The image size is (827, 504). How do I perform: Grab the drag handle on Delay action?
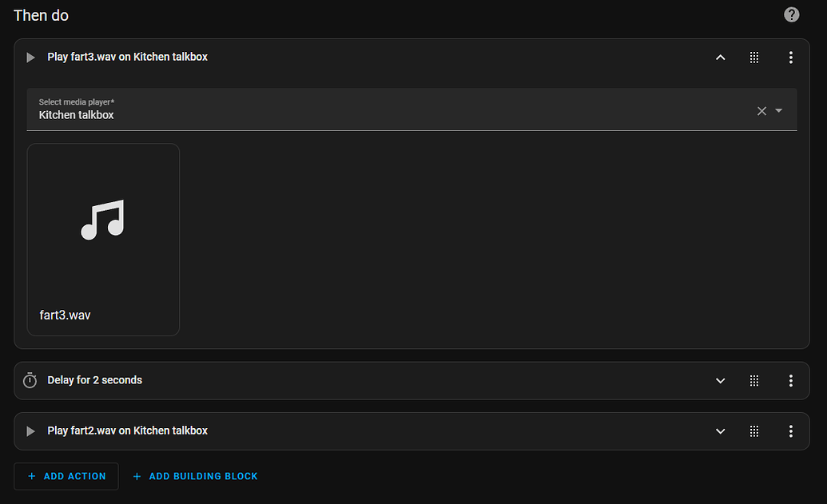pyautogui.click(x=753, y=381)
